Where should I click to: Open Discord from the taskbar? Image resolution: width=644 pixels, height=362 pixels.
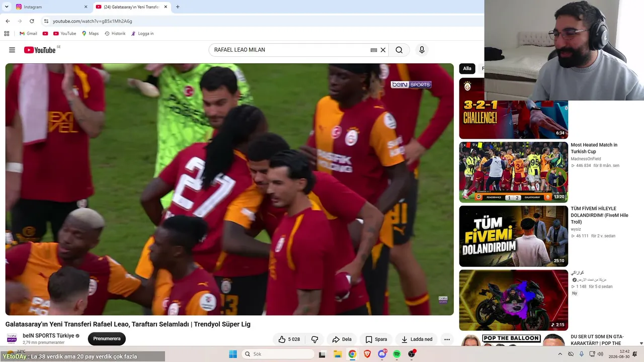pos(382,354)
